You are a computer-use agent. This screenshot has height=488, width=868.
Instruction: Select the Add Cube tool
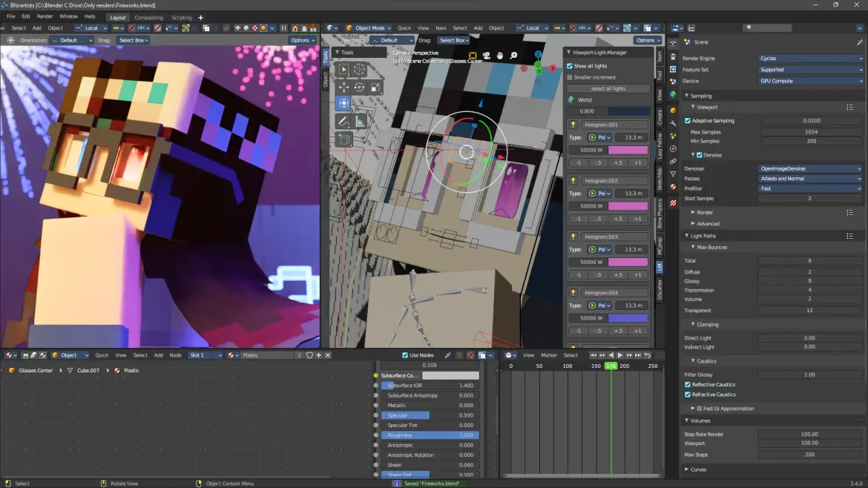click(x=344, y=139)
